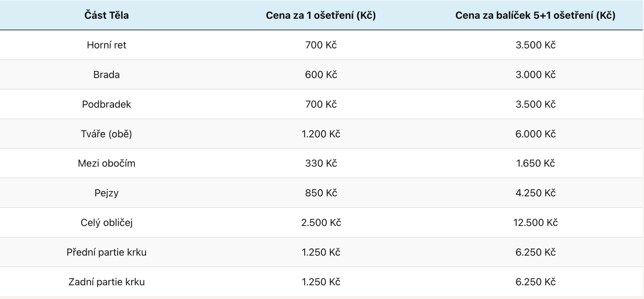Click the 'Část Těla' column header

coord(106,15)
